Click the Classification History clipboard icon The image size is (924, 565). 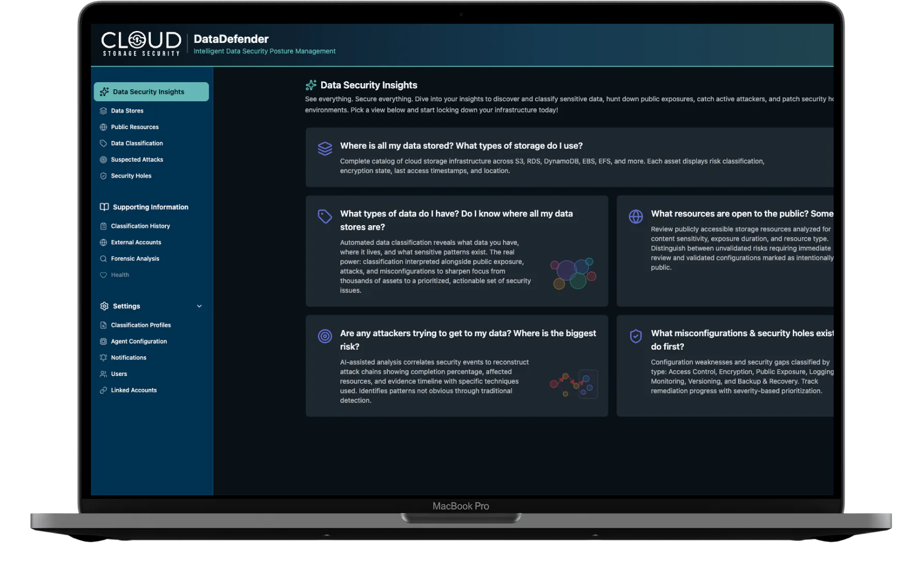103,226
